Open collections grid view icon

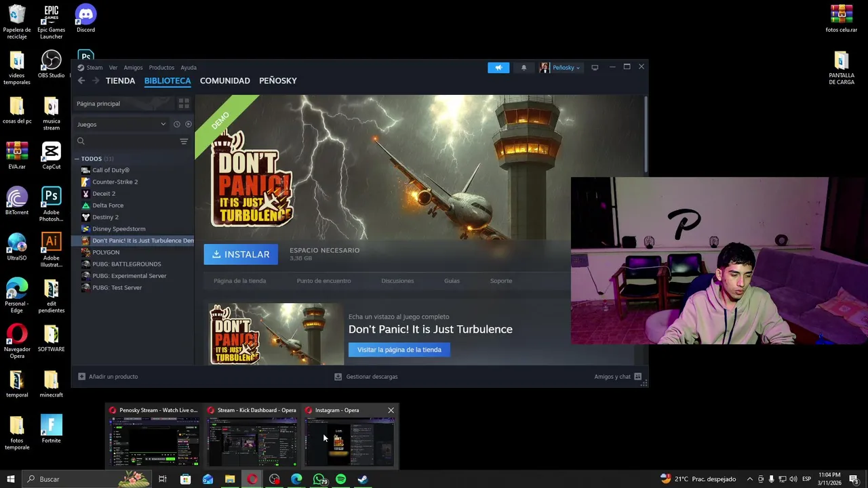184,104
